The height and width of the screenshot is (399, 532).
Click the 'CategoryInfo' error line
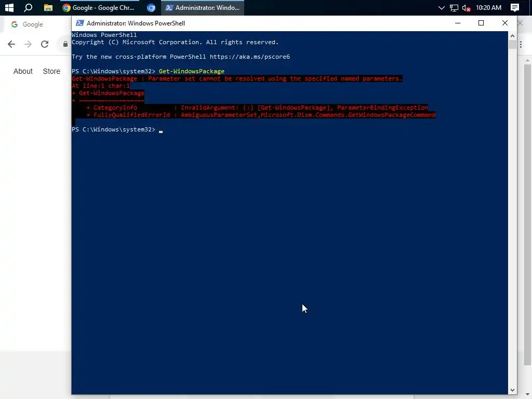coord(257,108)
